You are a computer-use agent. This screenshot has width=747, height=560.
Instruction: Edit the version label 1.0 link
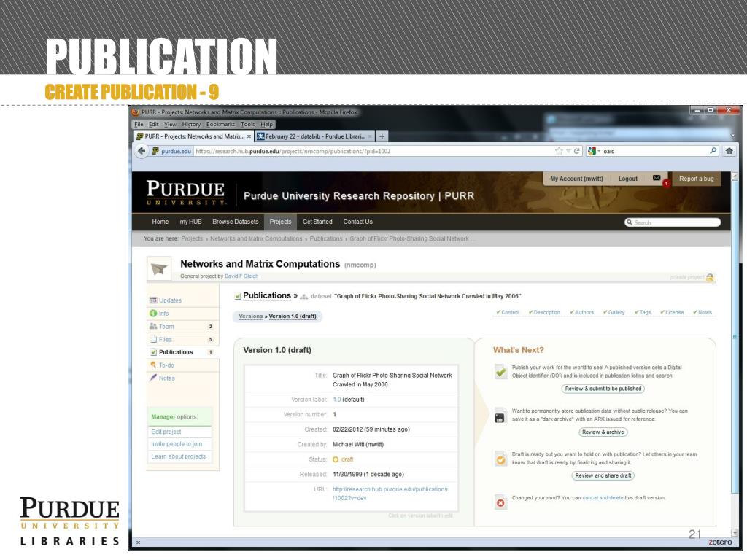[x=336, y=400]
